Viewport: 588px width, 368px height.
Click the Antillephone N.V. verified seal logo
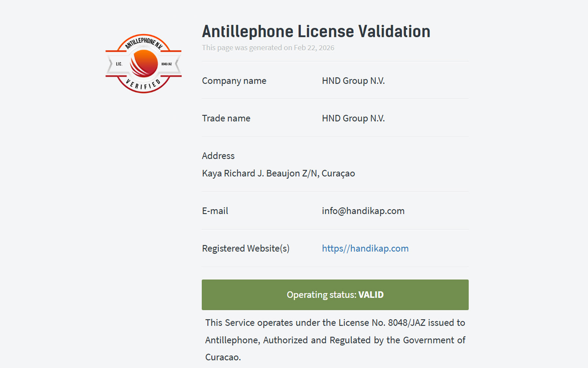tap(143, 64)
